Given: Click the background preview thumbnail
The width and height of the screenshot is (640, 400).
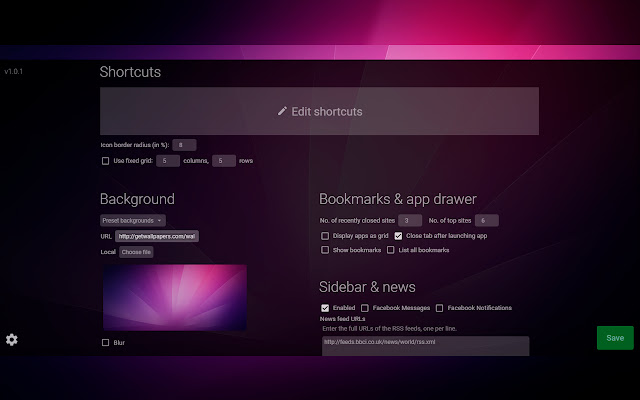Looking at the screenshot, I should pyautogui.click(x=175, y=298).
